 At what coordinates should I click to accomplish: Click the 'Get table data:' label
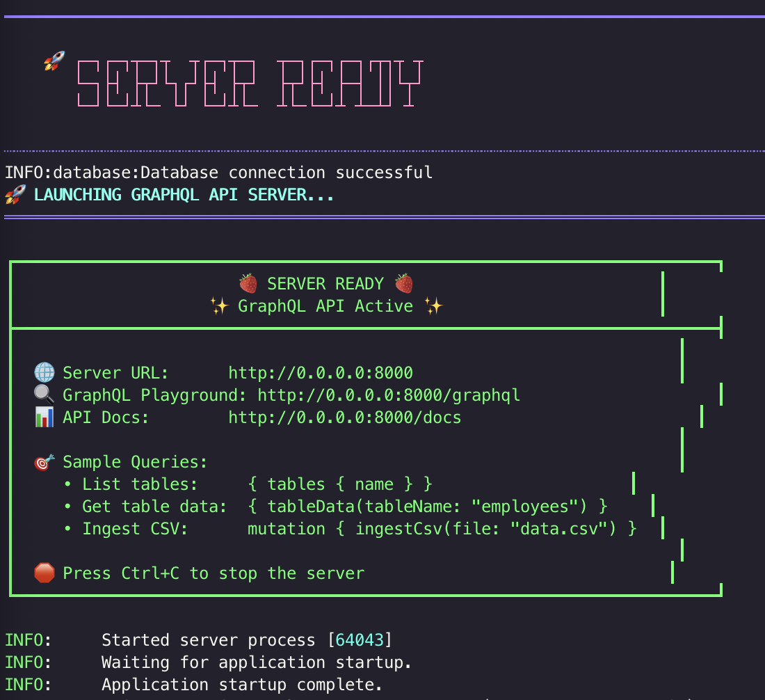[154, 507]
